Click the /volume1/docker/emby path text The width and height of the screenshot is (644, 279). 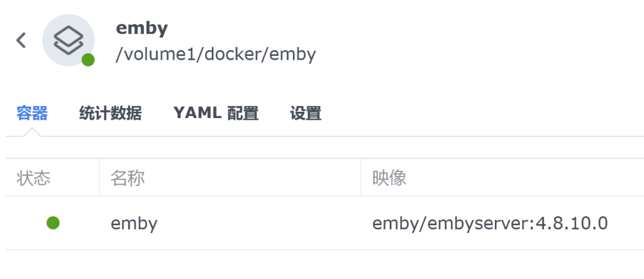pyautogui.click(x=216, y=55)
